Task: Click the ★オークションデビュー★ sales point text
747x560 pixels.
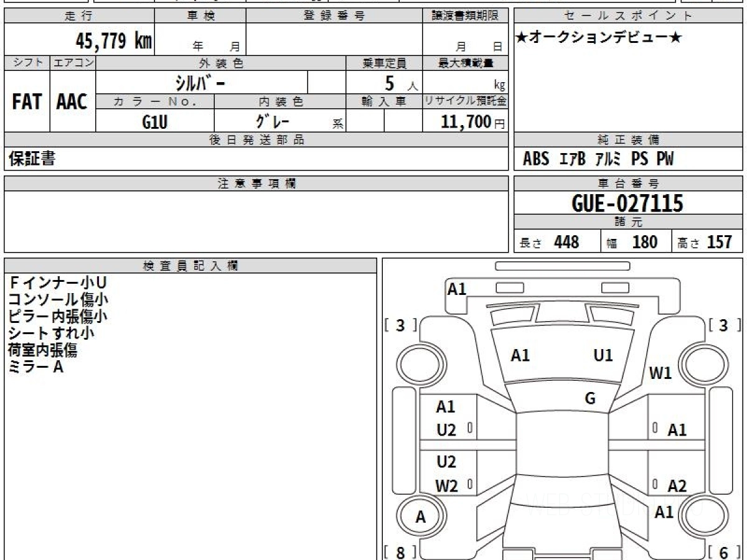Action: [x=599, y=38]
